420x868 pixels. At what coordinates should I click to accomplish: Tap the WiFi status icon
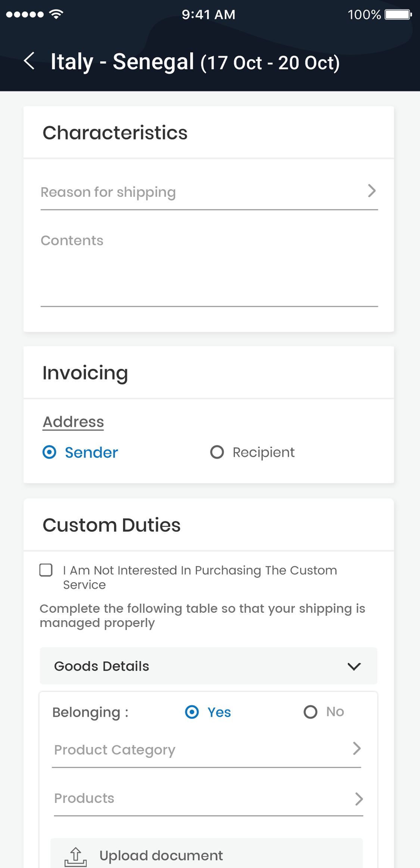pos(56,15)
